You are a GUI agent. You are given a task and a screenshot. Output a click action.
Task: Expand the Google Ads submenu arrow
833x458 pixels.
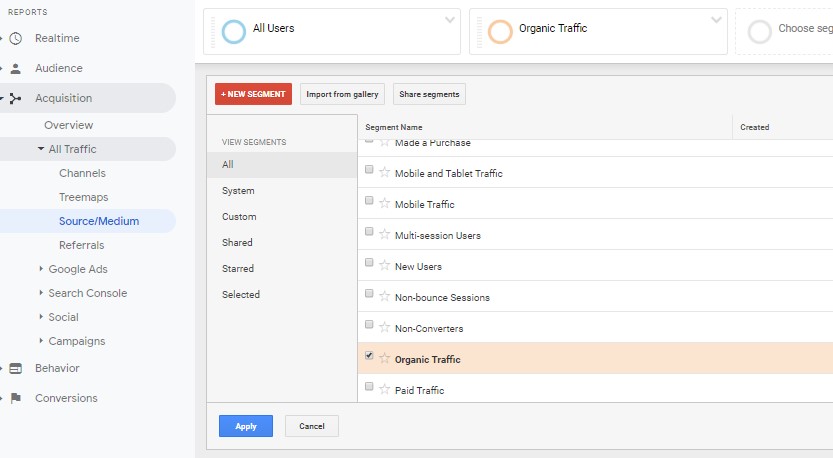[x=41, y=269]
